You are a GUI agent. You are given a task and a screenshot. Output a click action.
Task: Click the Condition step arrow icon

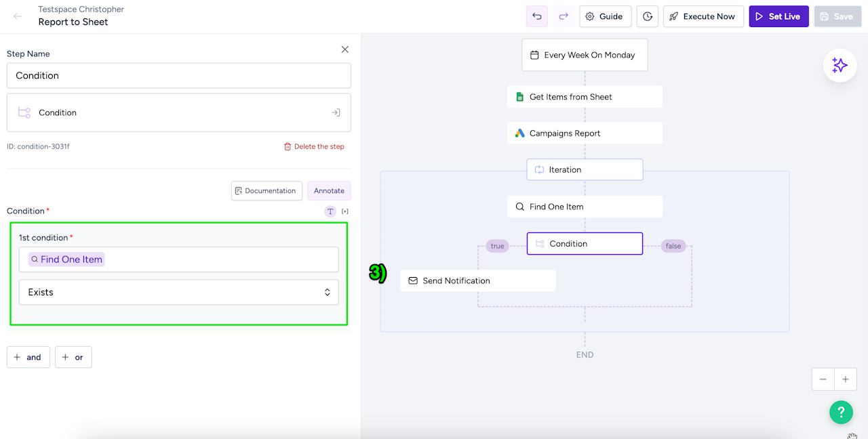[336, 112]
